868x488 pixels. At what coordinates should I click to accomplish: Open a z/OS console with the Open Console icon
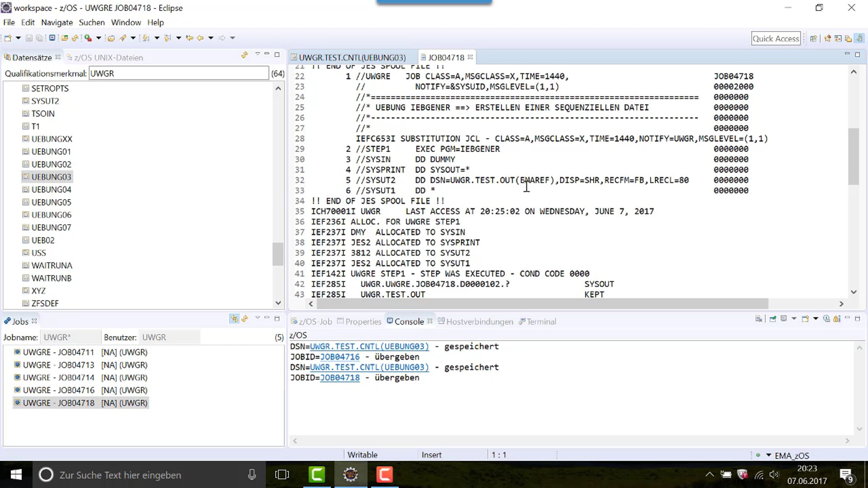[805, 320]
